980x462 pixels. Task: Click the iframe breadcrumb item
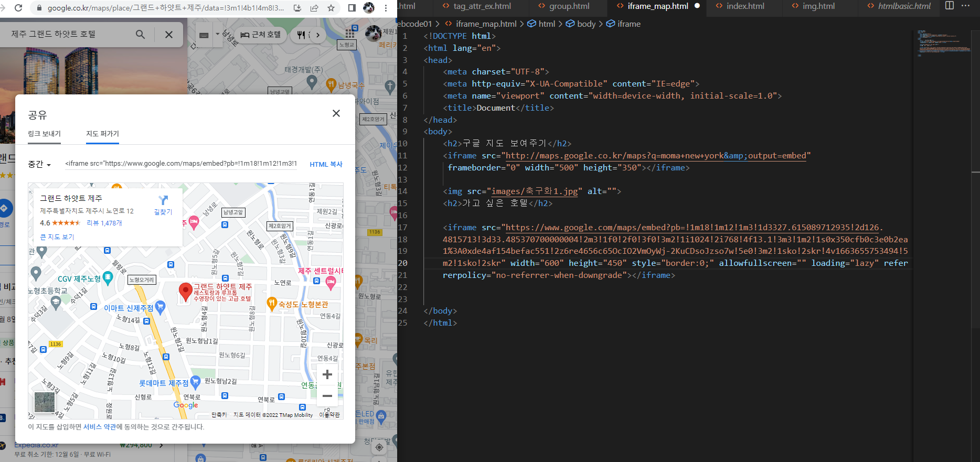pyautogui.click(x=624, y=24)
